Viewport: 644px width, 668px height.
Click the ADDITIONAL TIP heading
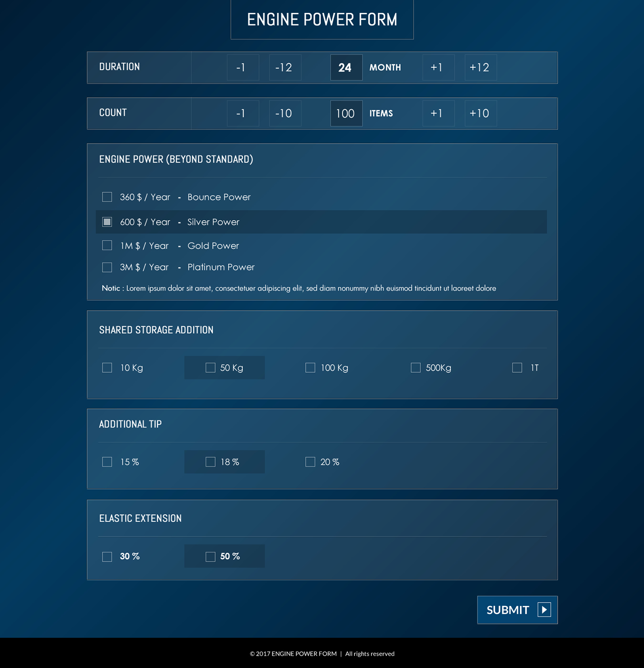coord(130,424)
